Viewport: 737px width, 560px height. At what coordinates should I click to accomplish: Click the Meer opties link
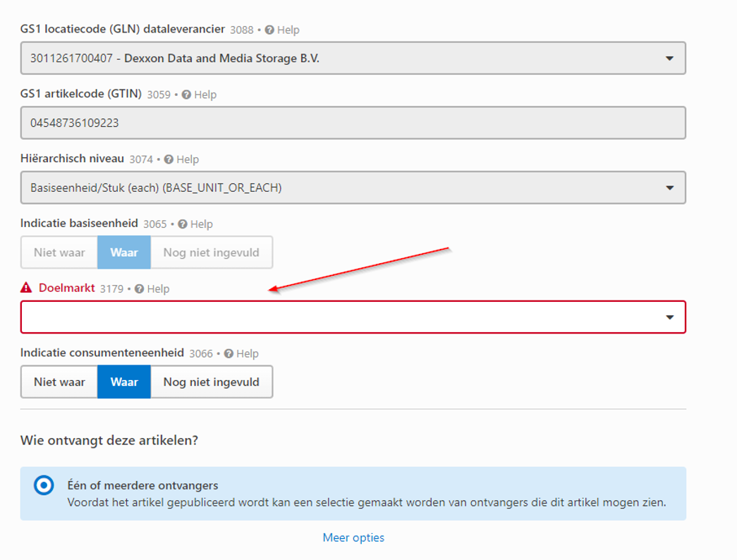[x=353, y=537]
